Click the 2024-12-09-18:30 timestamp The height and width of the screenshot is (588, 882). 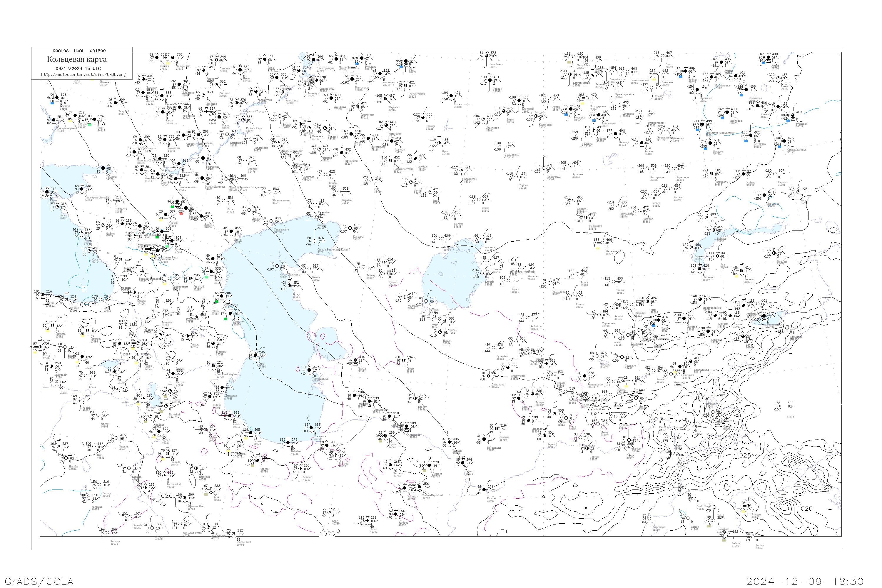click(x=804, y=582)
